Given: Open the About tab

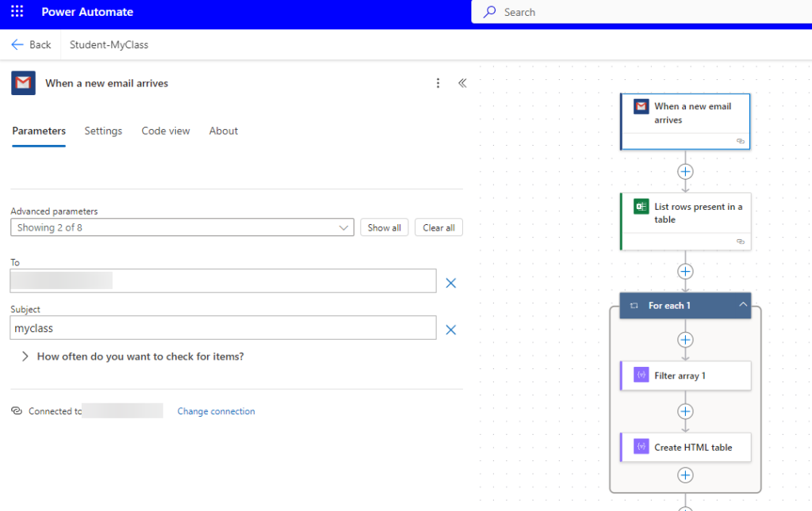Looking at the screenshot, I should [x=223, y=131].
